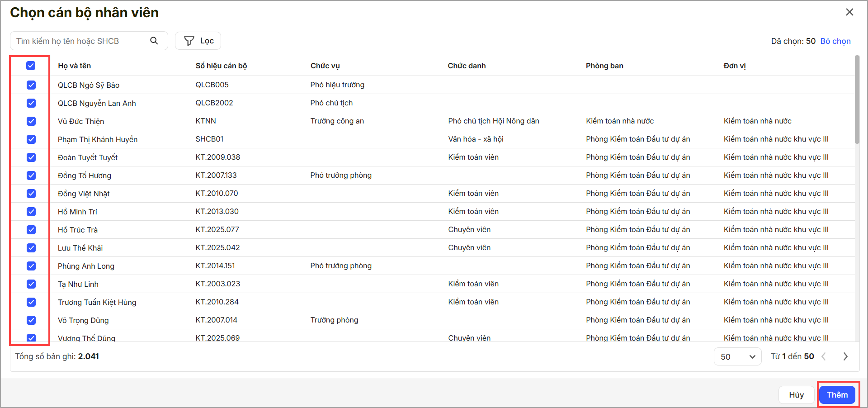Click the search magnifier icon
The image size is (868, 408).
[x=154, y=41]
